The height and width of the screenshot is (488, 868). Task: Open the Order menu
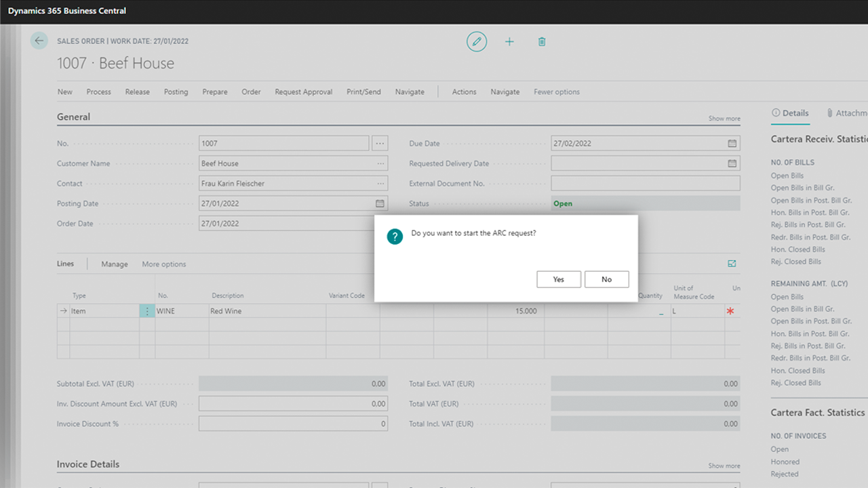coord(251,91)
